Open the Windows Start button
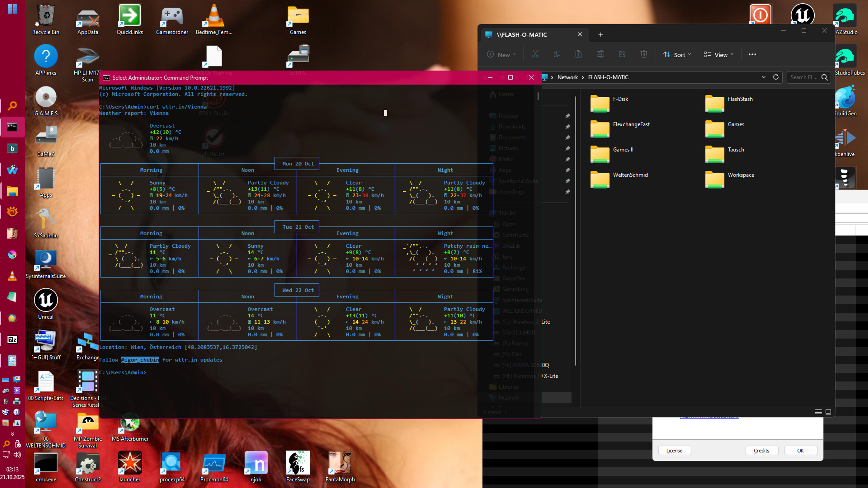Image resolution: width=868 pixels, height=488 pixels. [12, 9]
